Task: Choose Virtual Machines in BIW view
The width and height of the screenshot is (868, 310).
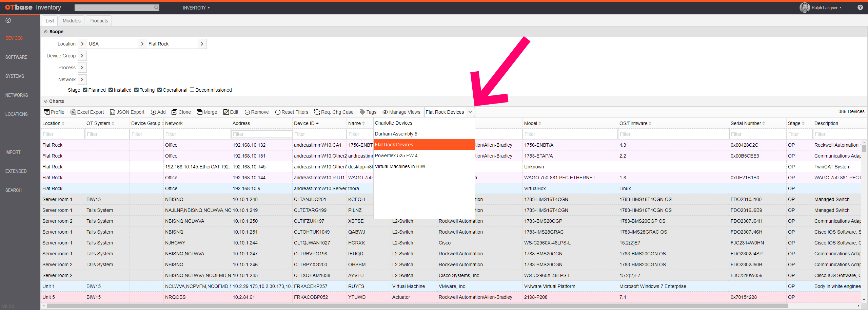Action: [424, 166]
